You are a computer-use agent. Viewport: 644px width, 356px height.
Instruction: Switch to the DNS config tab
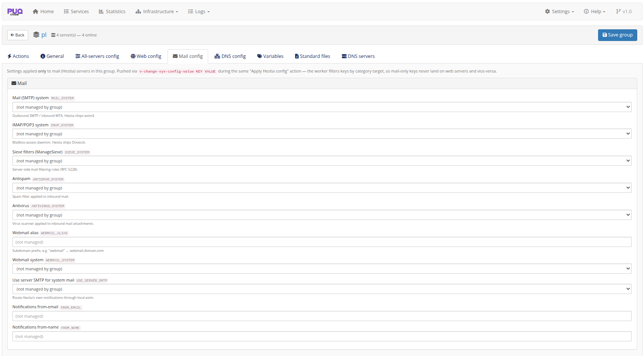click(x=230, y=56)
